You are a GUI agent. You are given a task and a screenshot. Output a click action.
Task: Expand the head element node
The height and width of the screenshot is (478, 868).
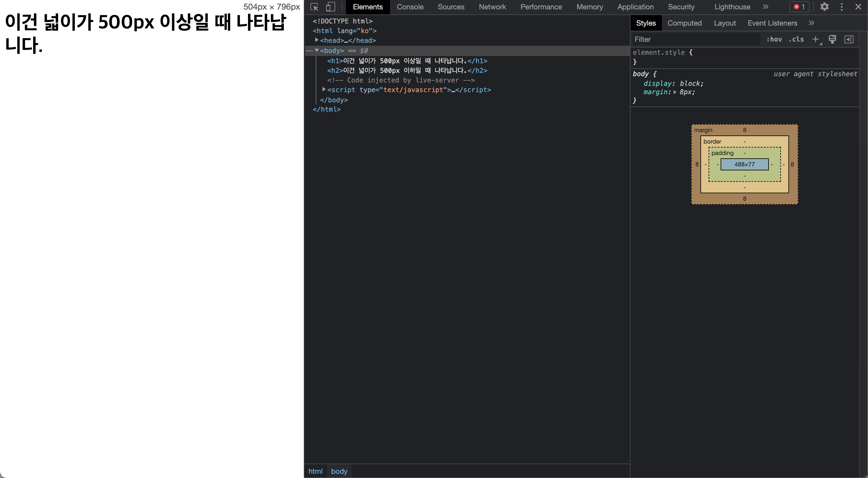317,40
